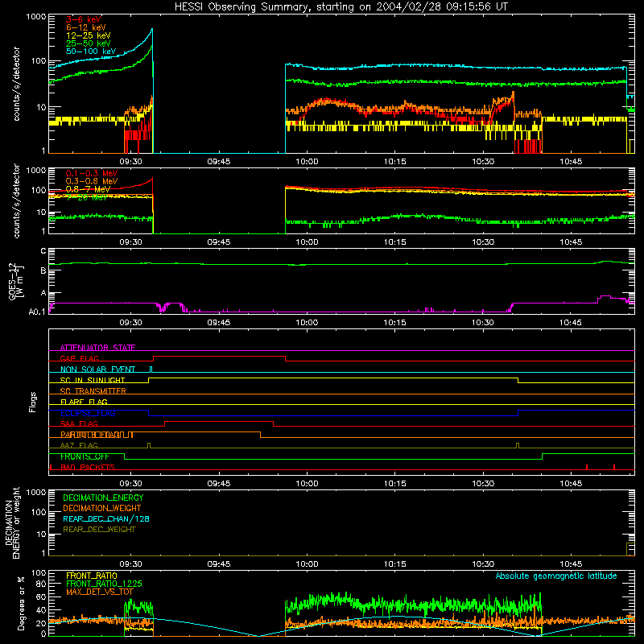The width and height of the screenshot is (644, 644).
Task: Select the 'DECIMATION_WEIGHT' legend label
Action: (x=102, y=508)
